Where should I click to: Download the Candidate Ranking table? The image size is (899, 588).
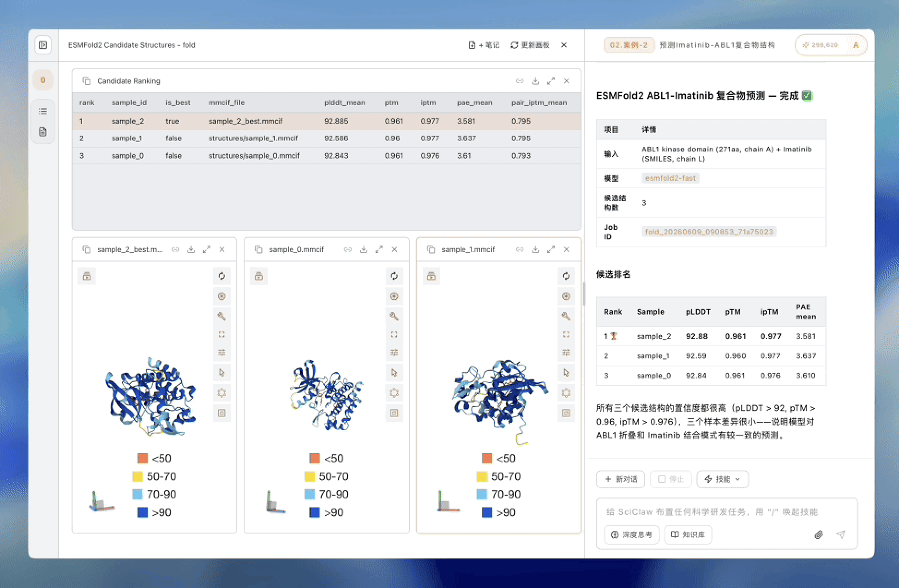pos(535,81)
